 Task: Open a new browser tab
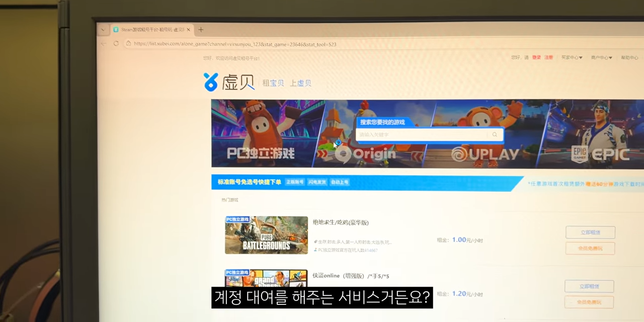click(x=201, y=30)
